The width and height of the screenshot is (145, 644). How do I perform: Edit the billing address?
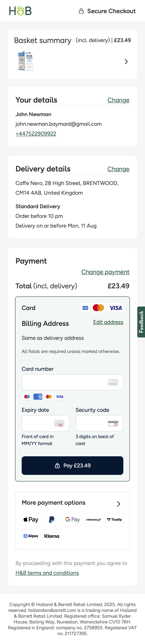point(108,322)
